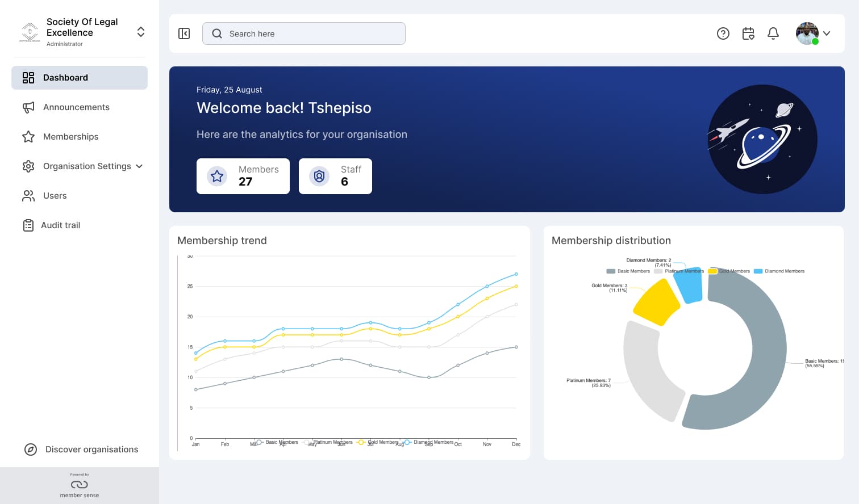The height and width of the screenshot is (504, 859).
Task: Toggle Basic Members in distribution legend
Action: (628, 271)
